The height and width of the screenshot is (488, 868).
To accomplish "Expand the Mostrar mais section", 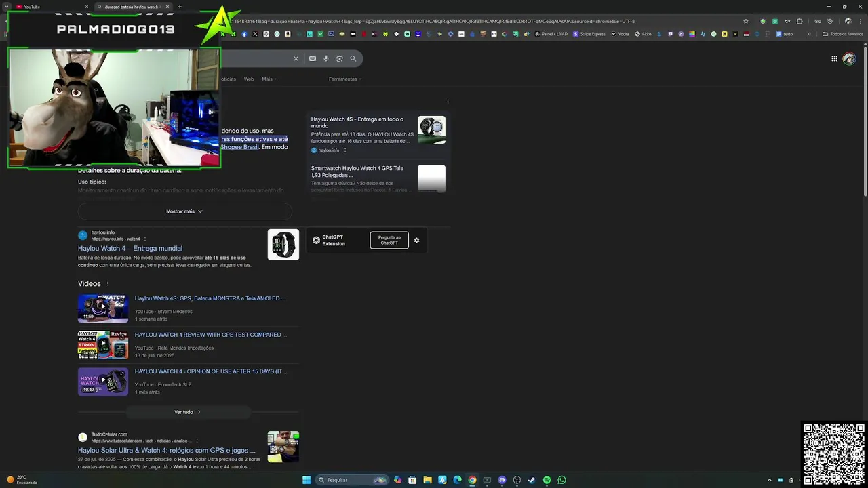I will click(184, 211).
